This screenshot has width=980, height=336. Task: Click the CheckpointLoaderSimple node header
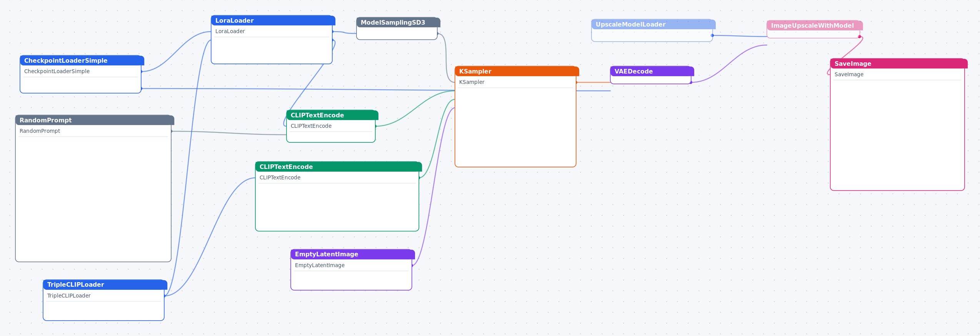pyautogui.click(x=82, y=60)
